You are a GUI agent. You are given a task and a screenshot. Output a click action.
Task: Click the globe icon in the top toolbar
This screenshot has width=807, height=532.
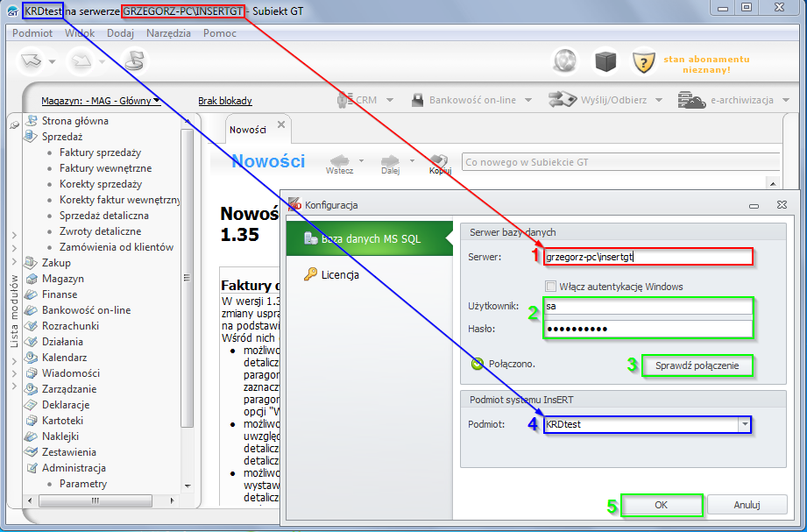click(x=565, y=62)
